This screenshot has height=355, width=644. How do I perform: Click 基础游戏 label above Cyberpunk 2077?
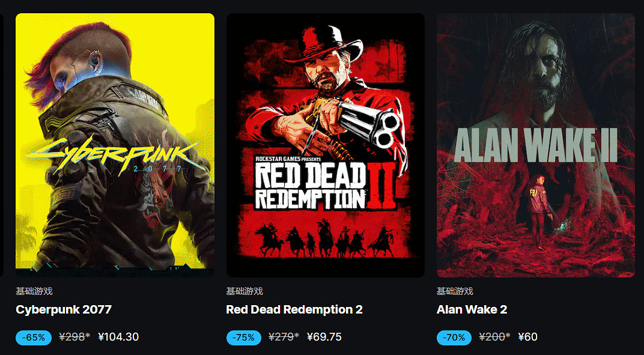coord(34,292)
